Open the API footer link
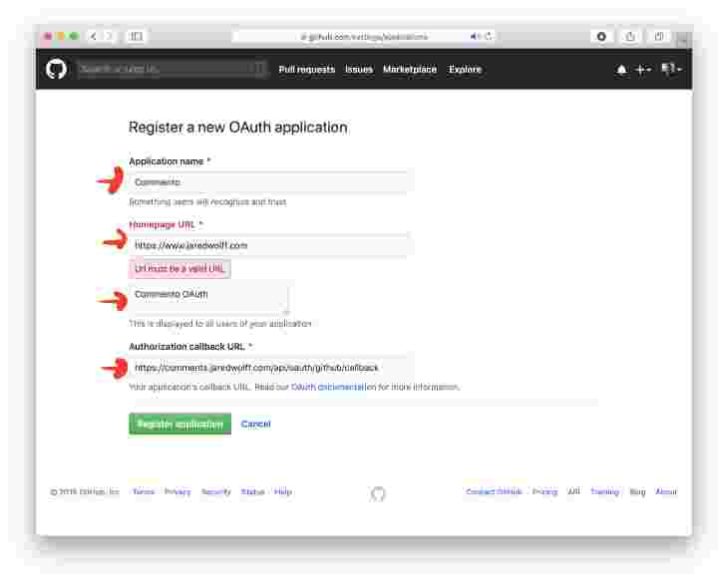Image resolution: width=728 pixels, height=583 pixels. click(x=573, y=491)
